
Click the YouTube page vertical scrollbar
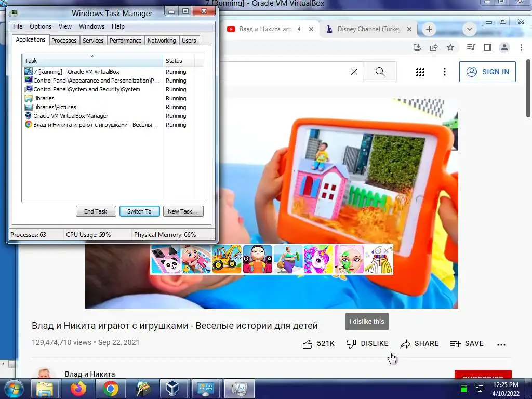528,88
